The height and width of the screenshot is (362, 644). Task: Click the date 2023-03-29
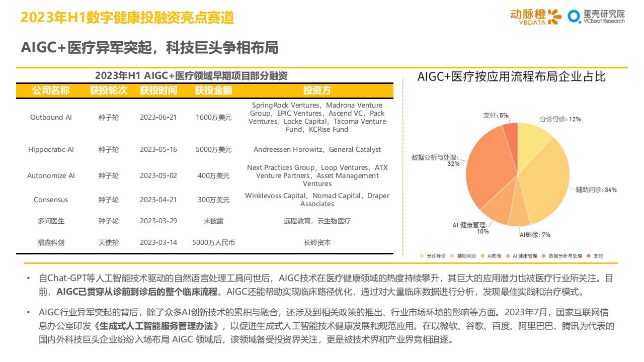click(158, 221)
